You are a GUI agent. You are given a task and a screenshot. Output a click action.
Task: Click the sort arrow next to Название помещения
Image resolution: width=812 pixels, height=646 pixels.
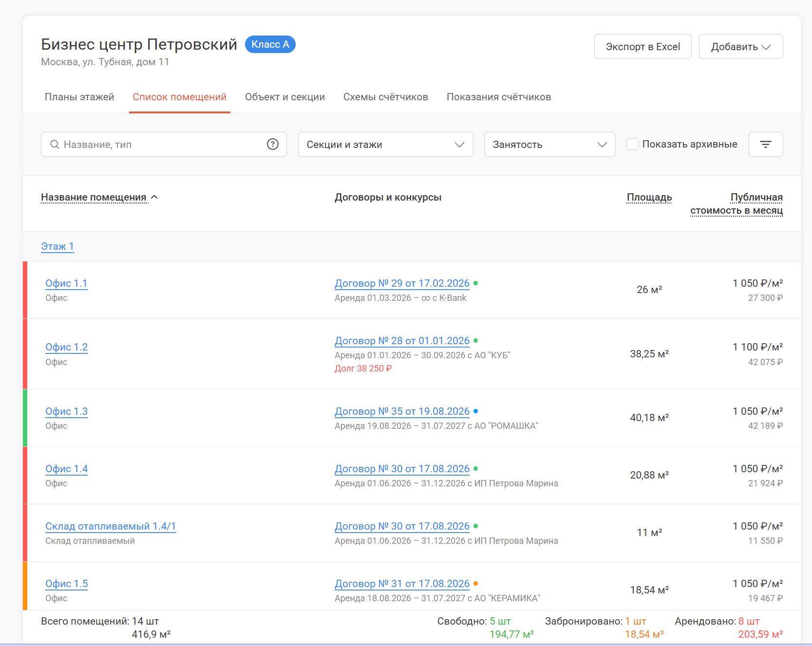click(154, 197)
